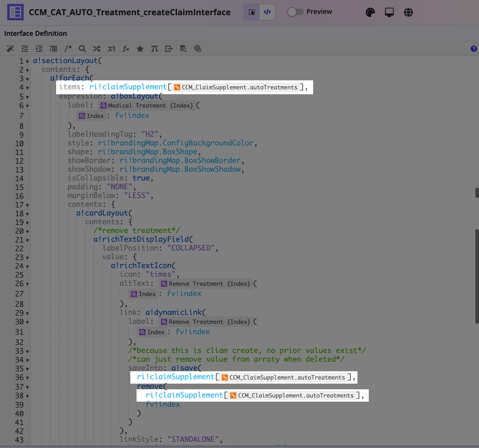Click fv!index on line 39
Viewport: 479px width, 448px height.
pyautogui.click(x=163, y=404)
